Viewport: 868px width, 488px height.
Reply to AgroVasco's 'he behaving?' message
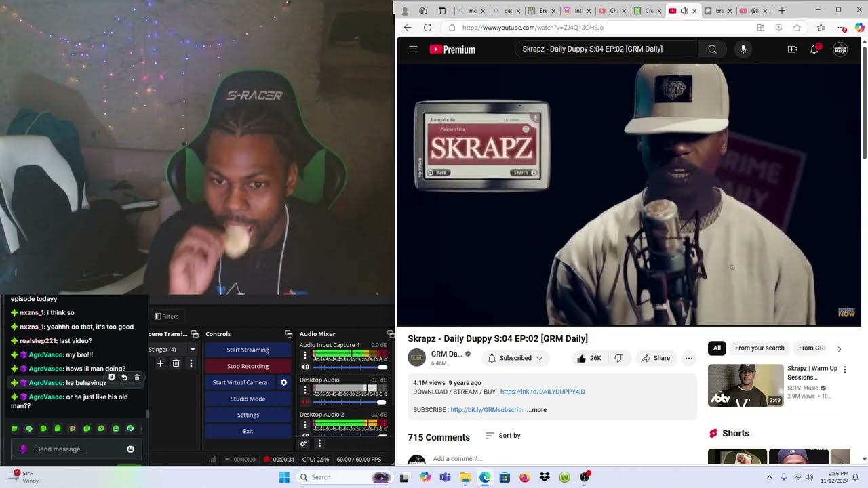[124, 378]
